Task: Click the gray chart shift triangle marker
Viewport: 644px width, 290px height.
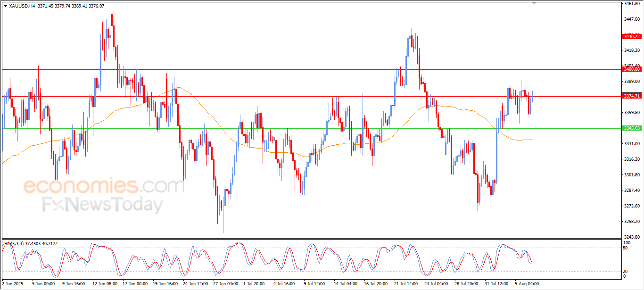Action: coord(534,3)
